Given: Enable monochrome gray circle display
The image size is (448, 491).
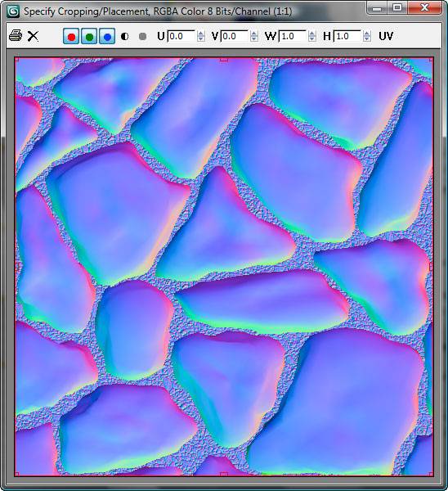Looking at the screenshot, I should coord(143,37).
